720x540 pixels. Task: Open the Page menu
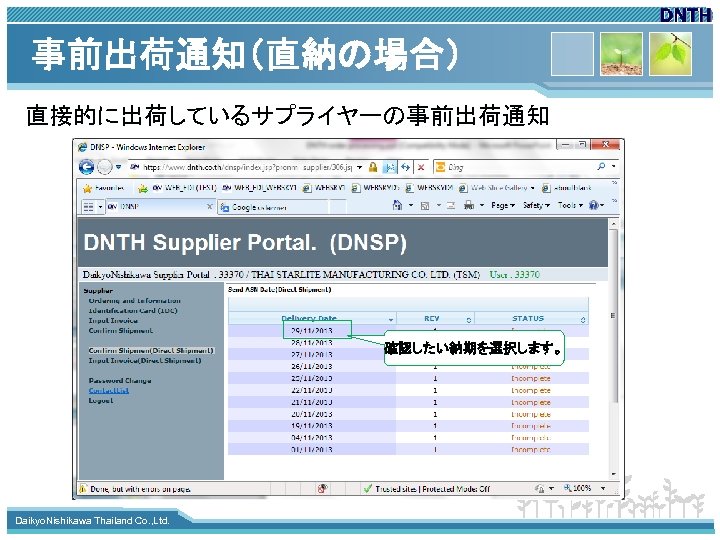(502, 205)
